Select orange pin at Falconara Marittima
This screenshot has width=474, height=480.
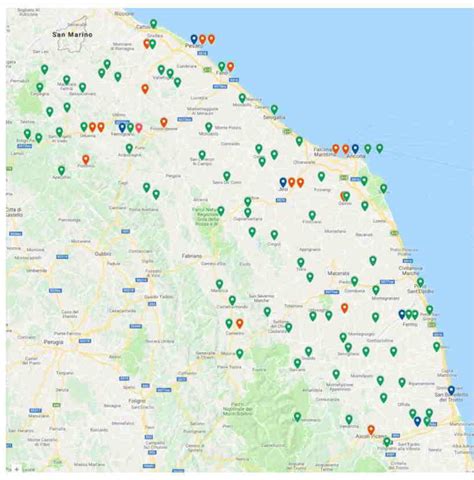[336, 149]
